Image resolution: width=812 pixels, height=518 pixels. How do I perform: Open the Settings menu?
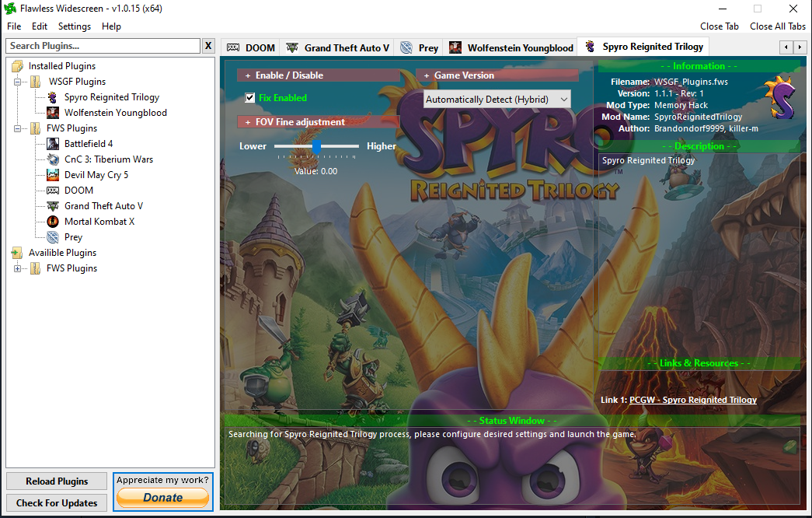75,26
